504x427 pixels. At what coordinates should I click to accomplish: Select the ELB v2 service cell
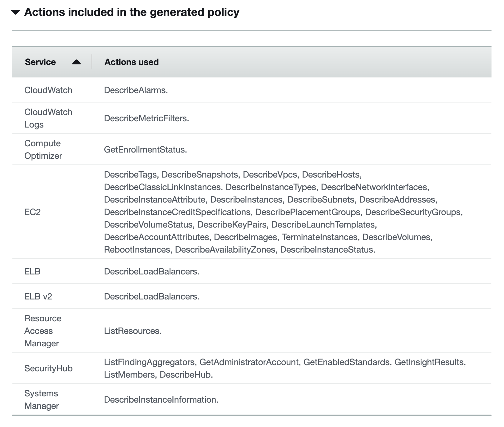coord(38,296)
